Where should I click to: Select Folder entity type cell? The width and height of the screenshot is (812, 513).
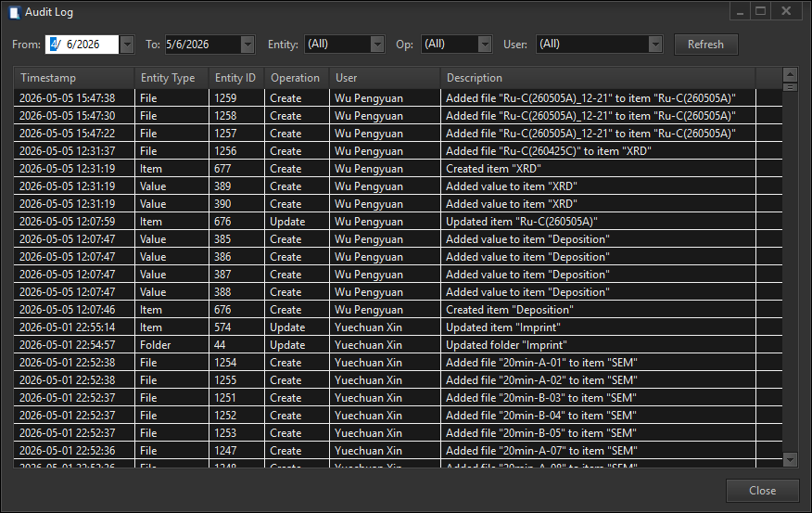pyautogui.click(x=171, y=344)
